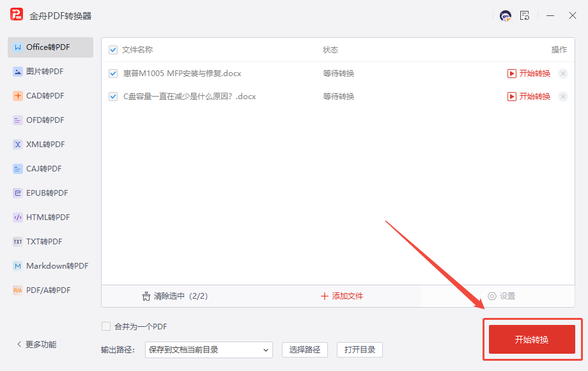Click 清除选中 (2/2) trash button
Screen dimensions: 588x371
coord(174,296)
